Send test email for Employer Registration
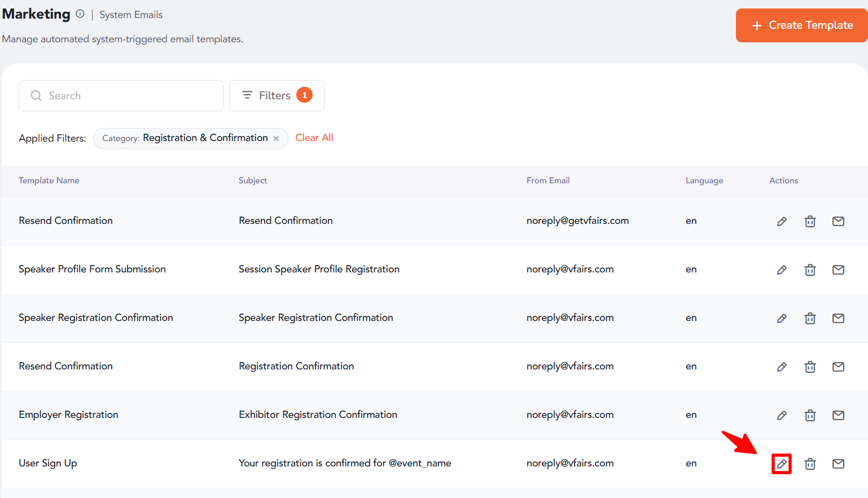 [x=838, y=415]
